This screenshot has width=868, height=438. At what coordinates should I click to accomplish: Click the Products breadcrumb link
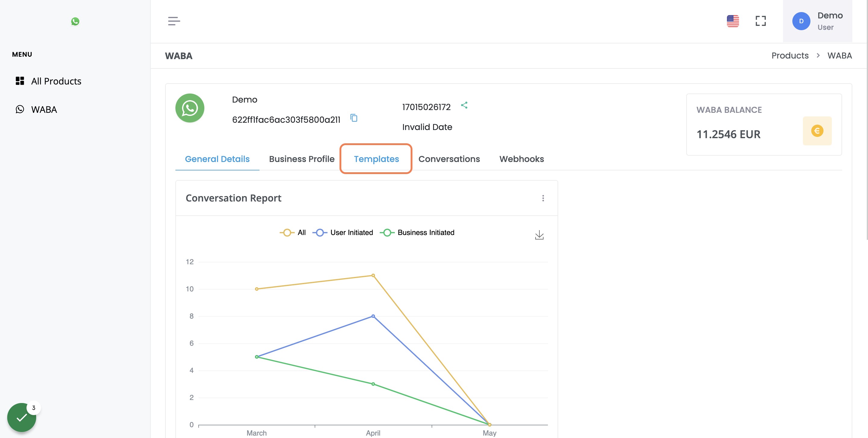coord(790,55)
